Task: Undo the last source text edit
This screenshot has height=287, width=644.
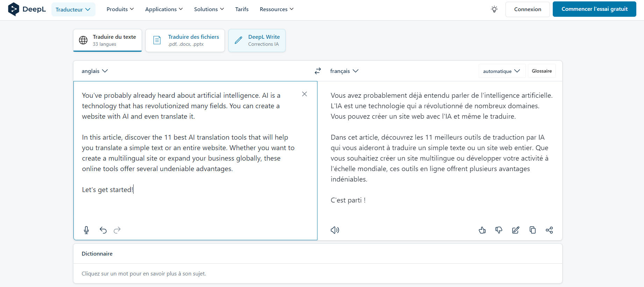Action: coord(103,230)
